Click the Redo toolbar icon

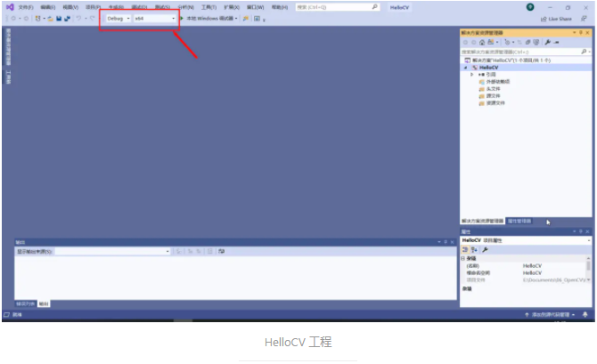coord(92,19)
